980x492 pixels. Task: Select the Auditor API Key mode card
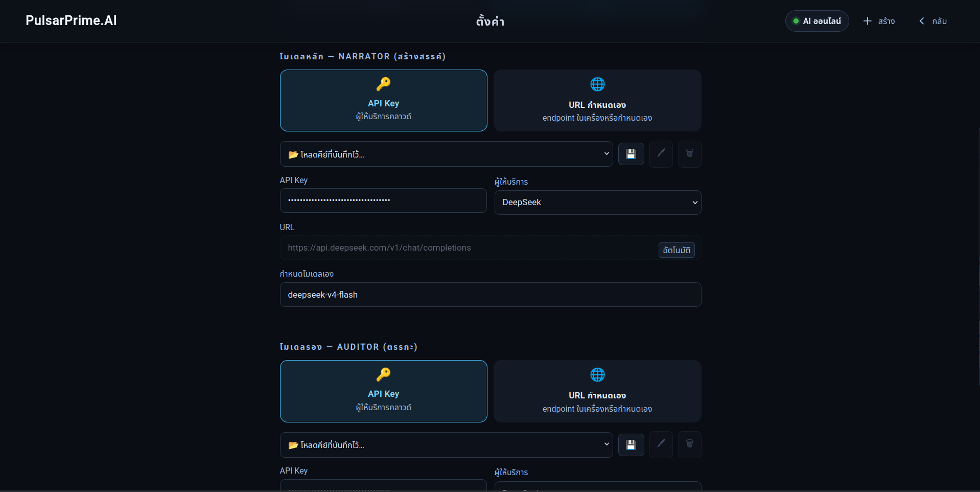(383, 391)
